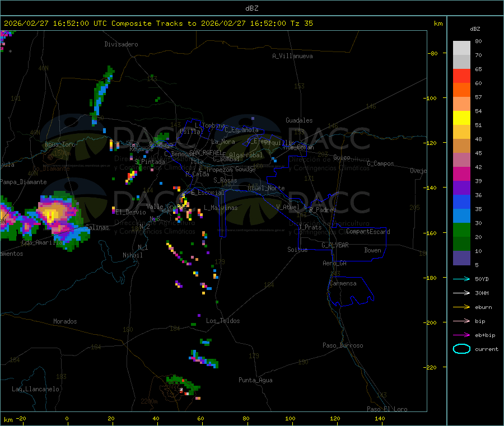Click the 'R_Padre' map label

[321, 210]
